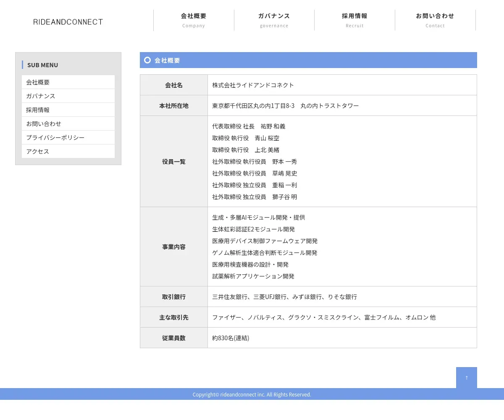Screen dimensions: 504x420
Task: Click the line 取締役 執行役 青山 桜空
Action: [246, 138]
